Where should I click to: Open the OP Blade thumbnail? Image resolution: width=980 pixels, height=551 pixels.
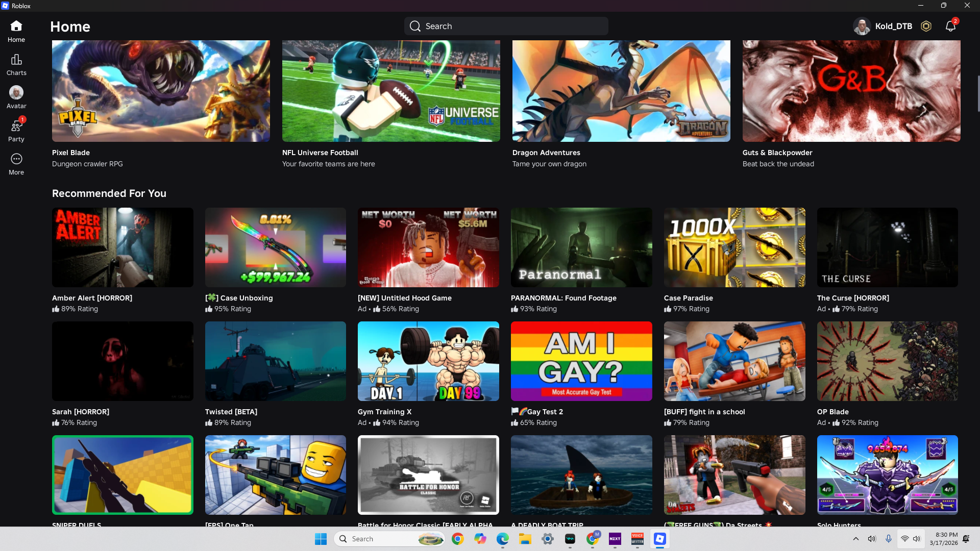tap(888, 361)
